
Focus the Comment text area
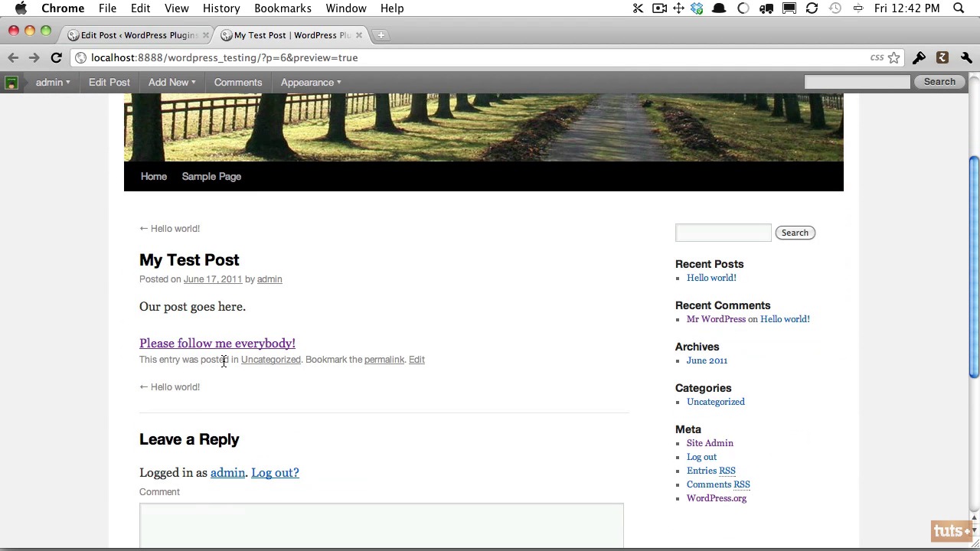(x=381, y=526)
